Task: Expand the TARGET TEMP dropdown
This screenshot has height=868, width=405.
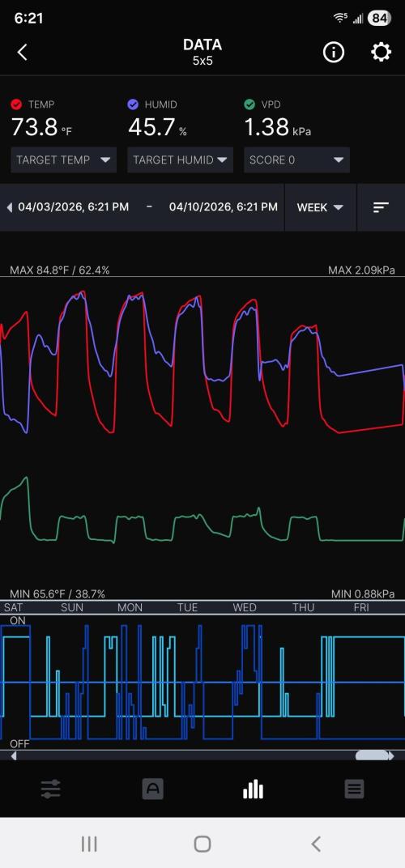Action: (x=64, y=160)
